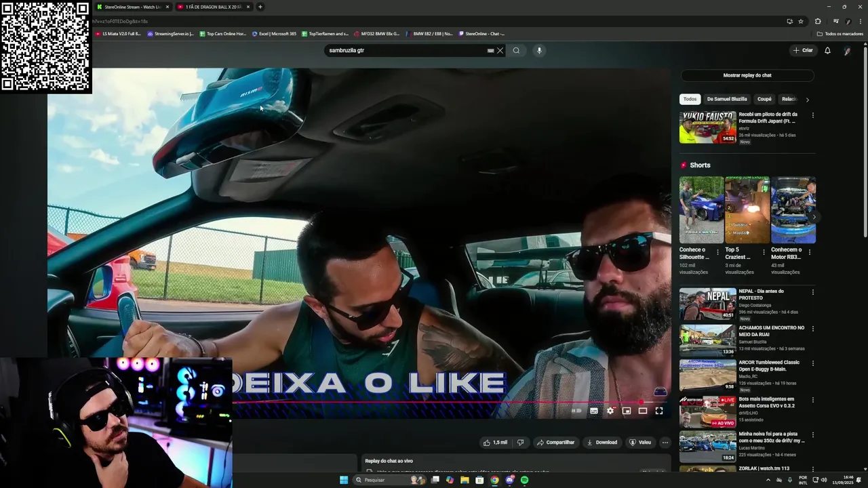Open options for ACHAMOS UM ENCONTRO video
The image size is (868, 488).
[812, 329]
